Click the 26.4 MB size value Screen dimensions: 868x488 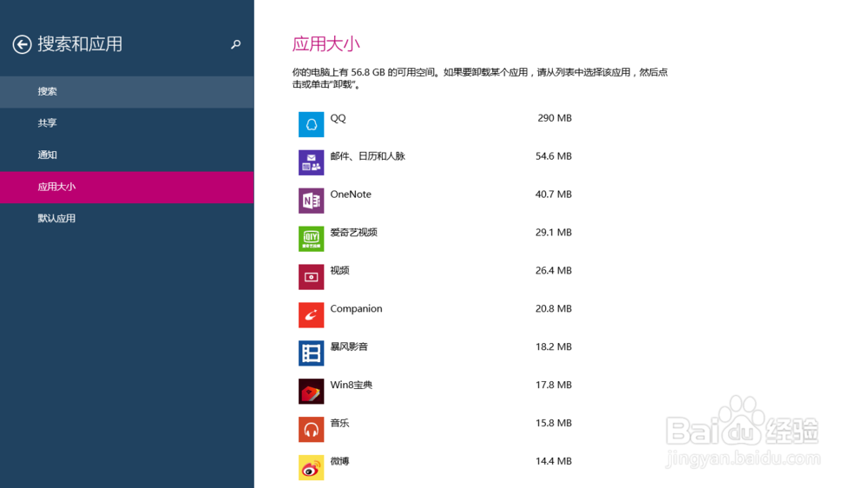[554, 271]
